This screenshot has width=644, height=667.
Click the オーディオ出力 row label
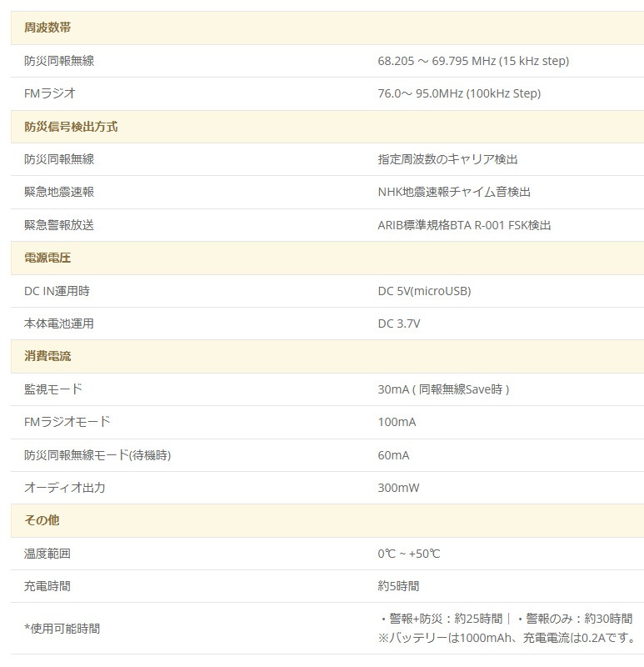(x=65, y=488)
